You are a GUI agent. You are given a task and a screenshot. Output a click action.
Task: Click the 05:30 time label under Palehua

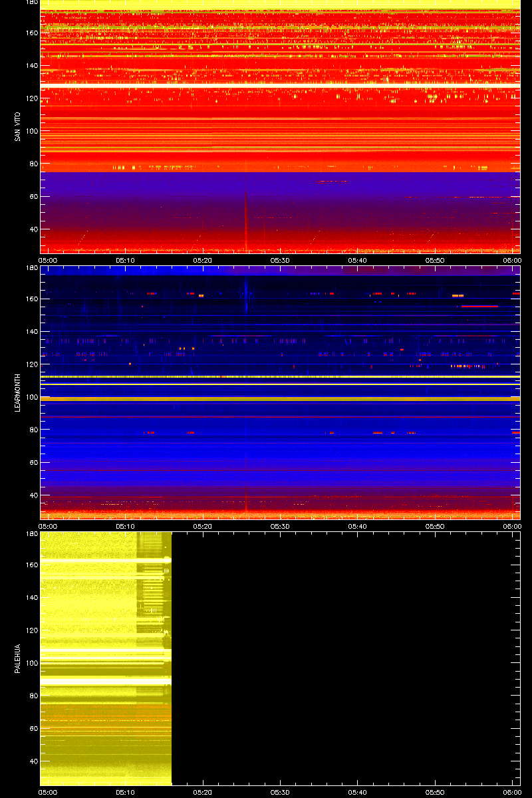281,792
